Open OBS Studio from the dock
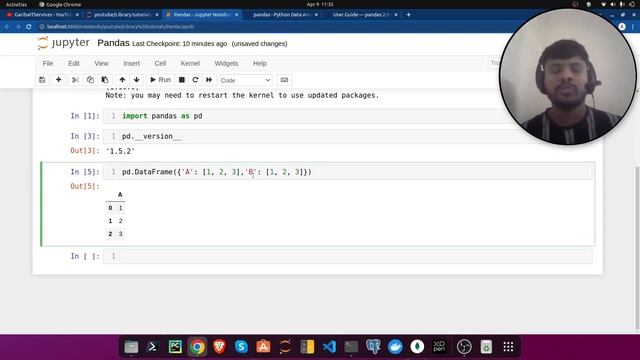The image size is (640, 360). 464,347
